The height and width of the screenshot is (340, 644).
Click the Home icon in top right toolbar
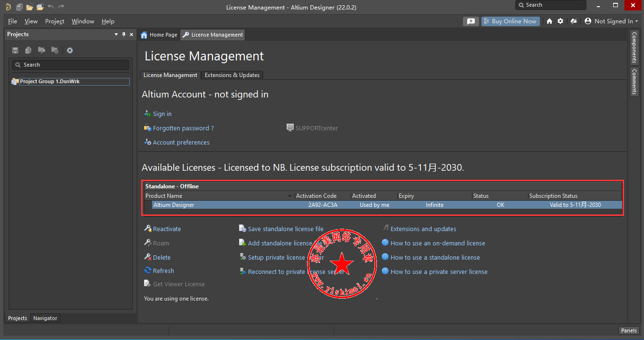click(x=549, y=21)
